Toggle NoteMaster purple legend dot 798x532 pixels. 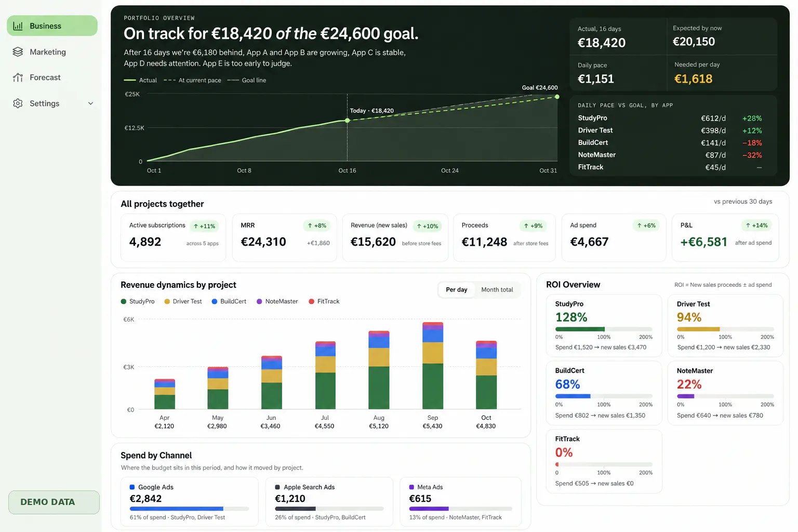[259, 301]
